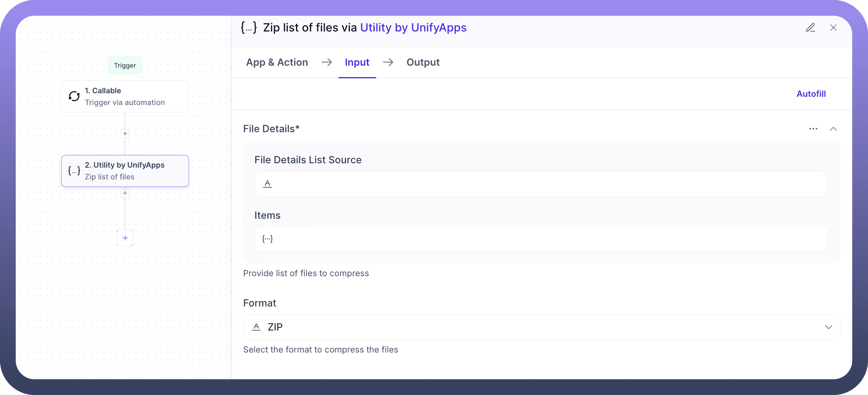This screenshot has width=868, height=395.
Task: Click the text type icon beside ZIP
Action: click(256, 327)
